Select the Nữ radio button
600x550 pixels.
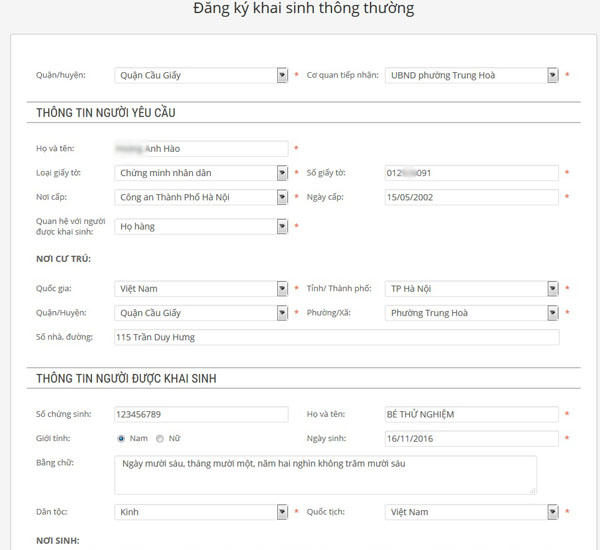(x=161, y=438)
